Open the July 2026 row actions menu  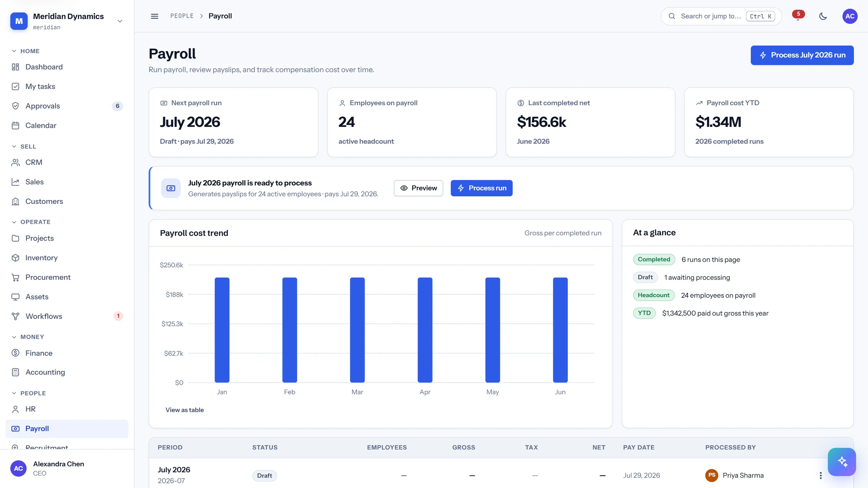point(821,476)
